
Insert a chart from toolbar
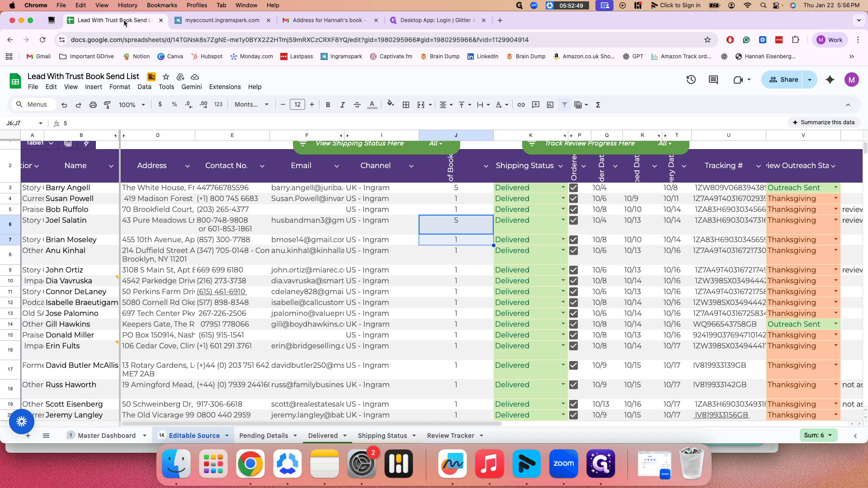[550, 105]
